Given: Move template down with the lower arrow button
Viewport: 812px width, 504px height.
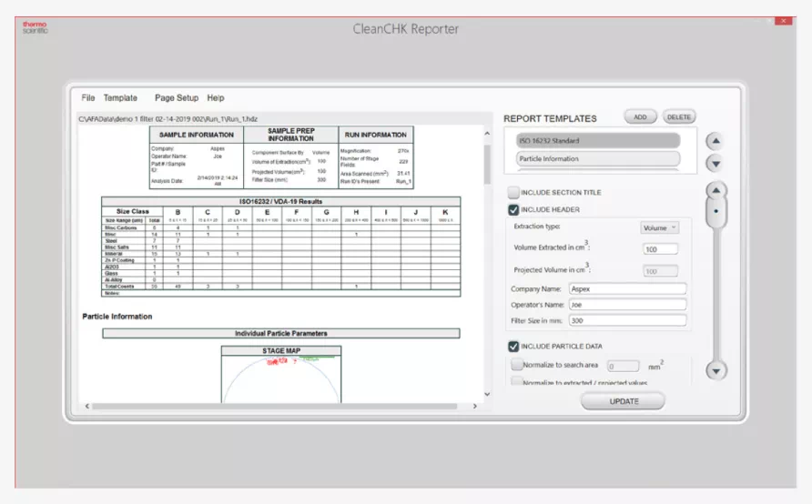Looking at the screenshot, I should pos(716,164).
